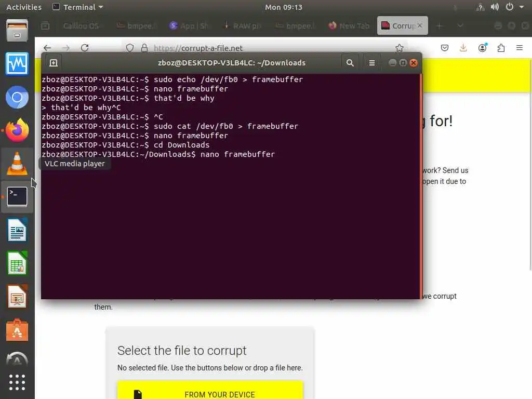Open the power system menu
532x399 pixels.
509,7
